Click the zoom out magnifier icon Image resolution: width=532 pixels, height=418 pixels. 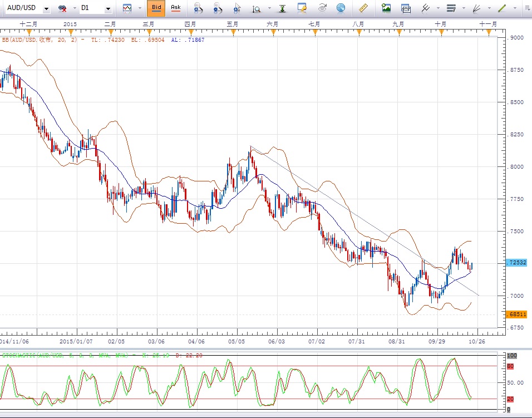(218, 8)
